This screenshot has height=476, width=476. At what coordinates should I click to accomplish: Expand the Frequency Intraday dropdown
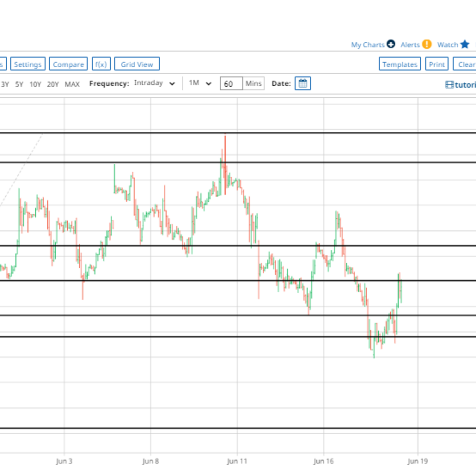(x=155, y=83)
